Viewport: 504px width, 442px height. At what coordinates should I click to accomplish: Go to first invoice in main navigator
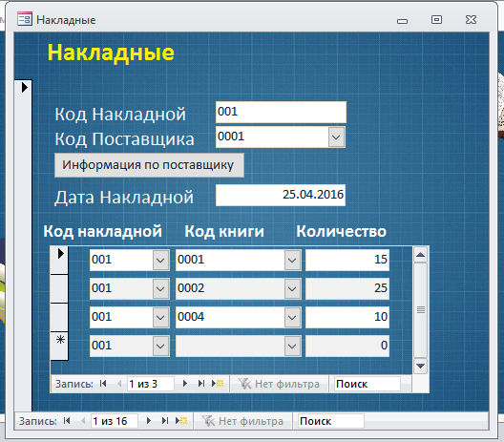pyautogui.click(x=67, y=421)
